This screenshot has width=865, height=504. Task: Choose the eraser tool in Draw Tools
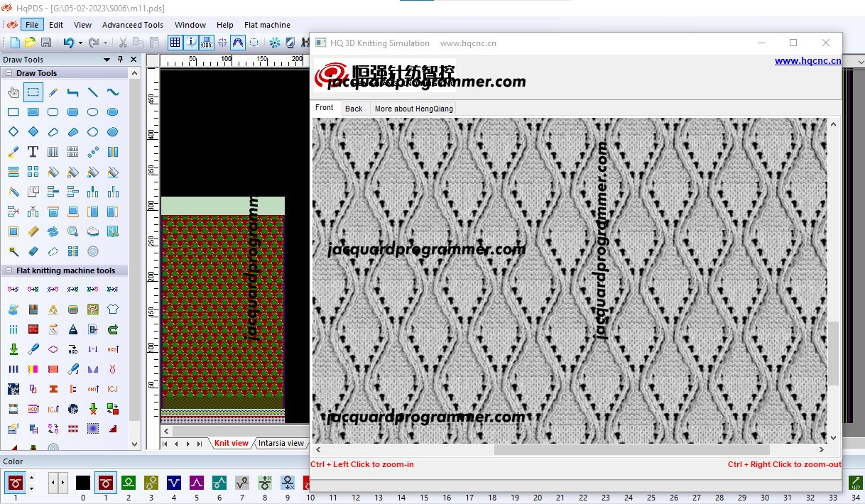point(33,251)
